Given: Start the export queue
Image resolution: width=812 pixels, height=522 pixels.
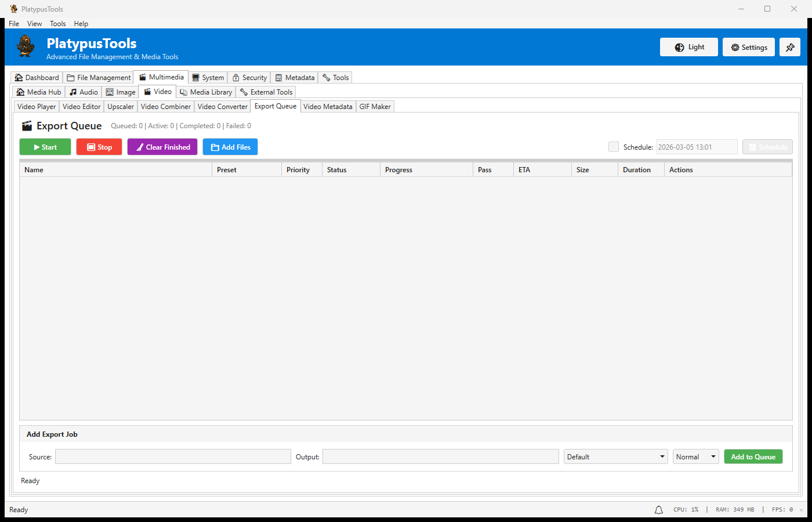Looking at the screenshot, I should [x=45, y=147].
